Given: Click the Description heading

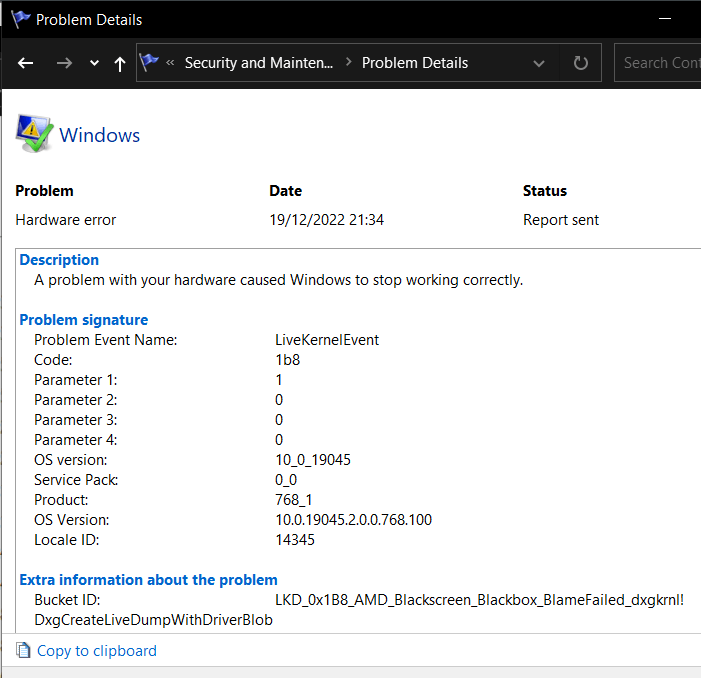Looking at the screenshot, I should tap(59, 260).
